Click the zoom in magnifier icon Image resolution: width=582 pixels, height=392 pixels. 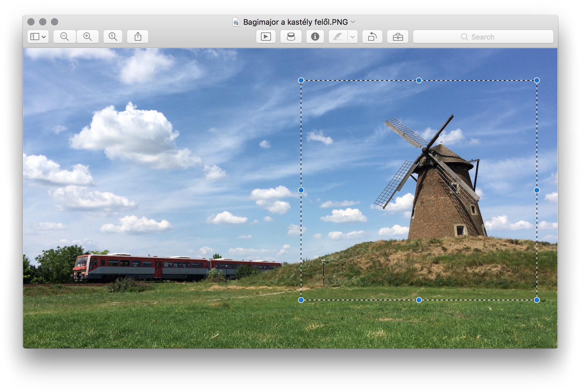click(88, 37)
